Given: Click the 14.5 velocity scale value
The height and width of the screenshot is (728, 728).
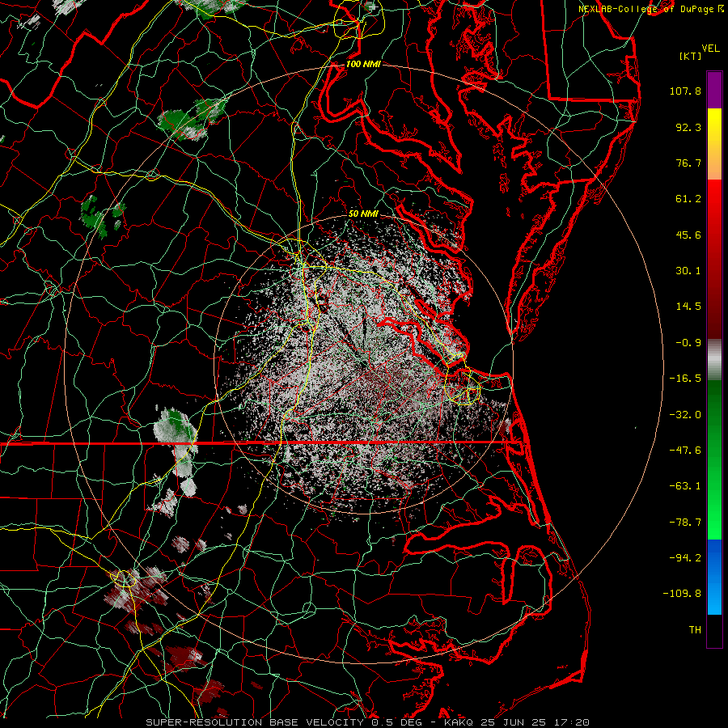Looking at the screenshot, I should 688,307.
